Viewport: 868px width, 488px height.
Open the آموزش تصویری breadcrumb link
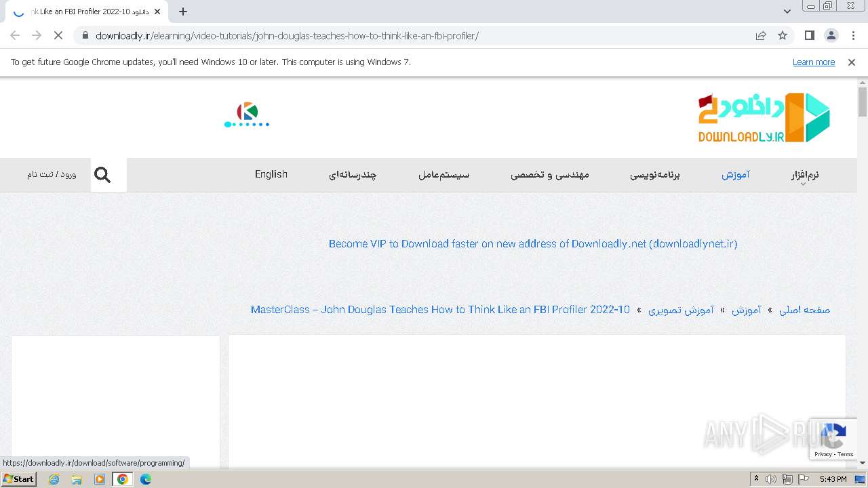pyautogui.click(x=681, y=310)
